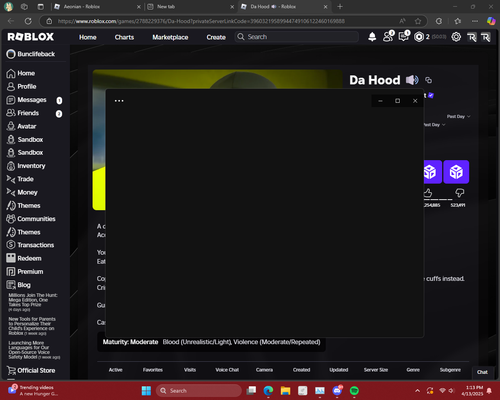The height and width of the screenshot is (400, 500).
Task: Click the speaker icon next to Da Hood title
Action: (412, 80)
